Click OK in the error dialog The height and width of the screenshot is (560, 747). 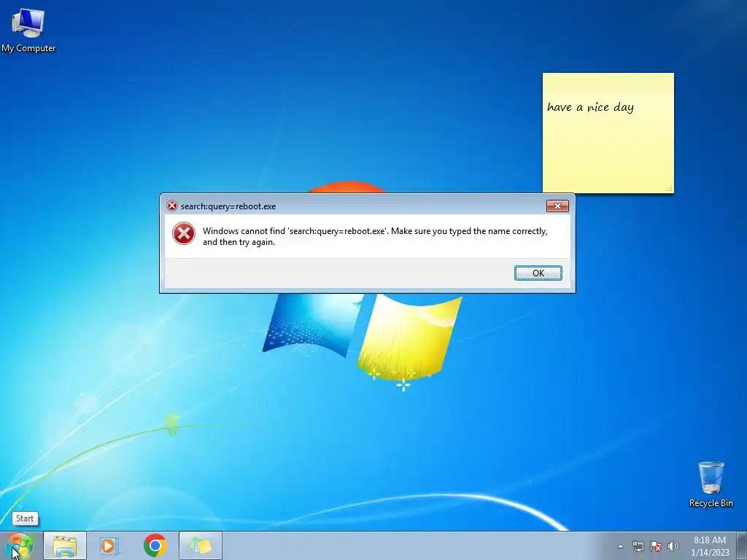click(x=538, y=273)
